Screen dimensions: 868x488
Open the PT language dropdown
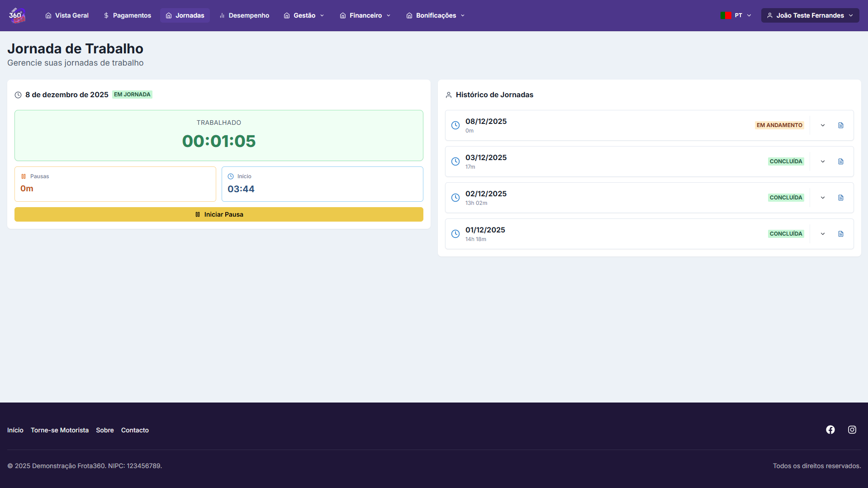point(736,15)
